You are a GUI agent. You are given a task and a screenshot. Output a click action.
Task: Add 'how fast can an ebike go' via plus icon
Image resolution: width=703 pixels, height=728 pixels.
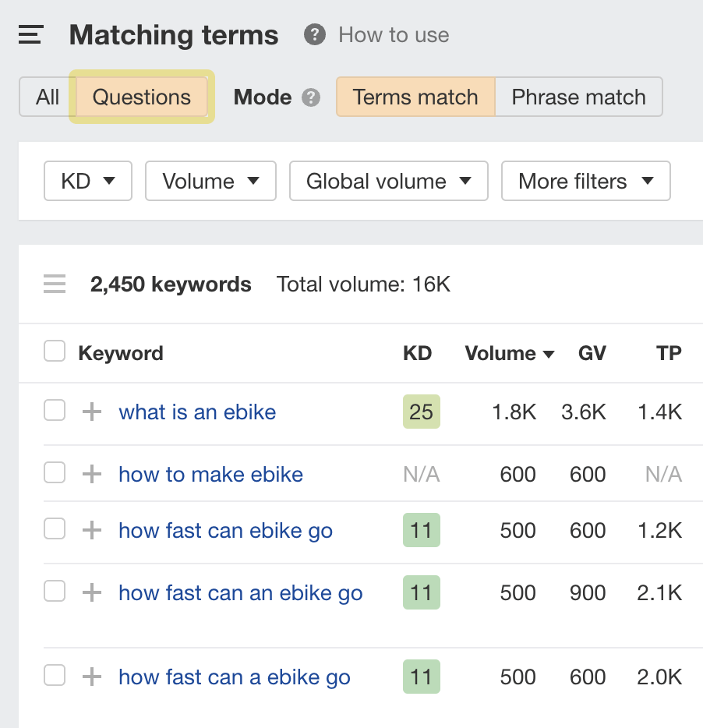point(91,592)
